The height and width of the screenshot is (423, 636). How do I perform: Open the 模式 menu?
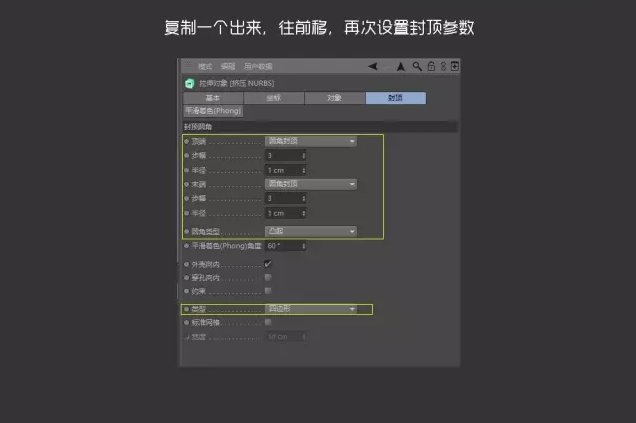click(x=205, y=66)
